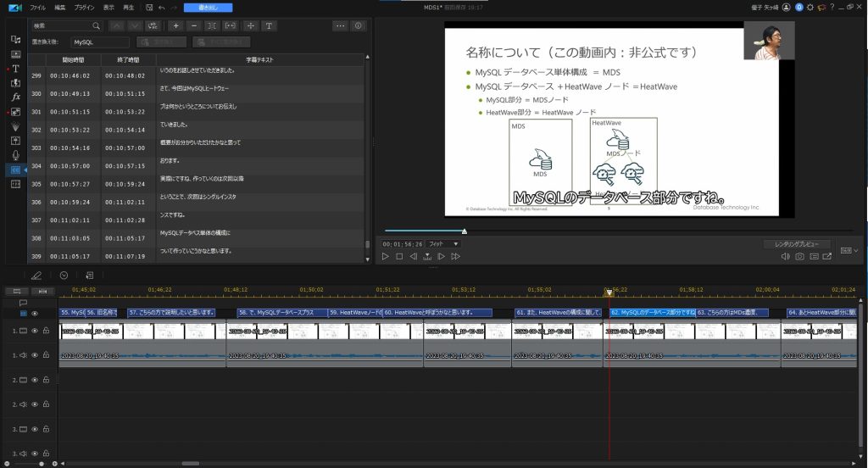Viewport: 868px width, 468px height.
Task: Step to the previous frame
Action: click(x=414, y=256)
